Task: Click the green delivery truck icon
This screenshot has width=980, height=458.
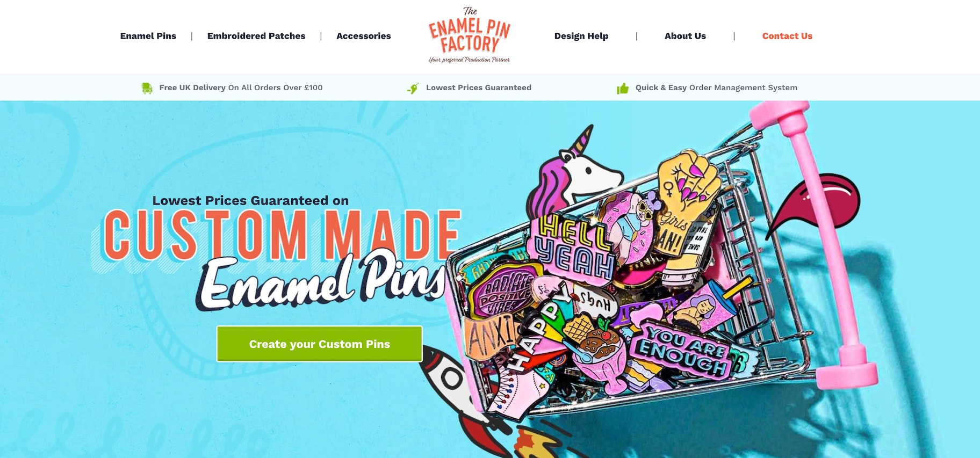Action: pyautogui.click(x=147, y=88)
